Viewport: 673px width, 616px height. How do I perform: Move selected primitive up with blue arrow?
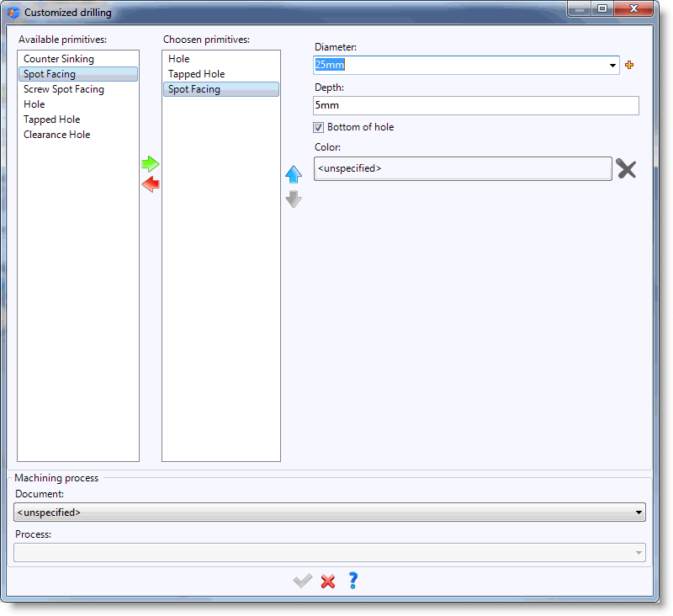click(293, 174)
